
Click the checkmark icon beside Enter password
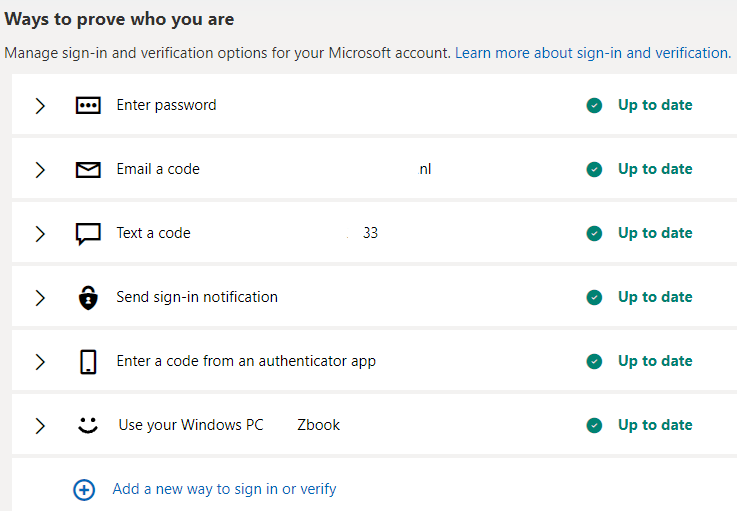click(x=594, y=105)
